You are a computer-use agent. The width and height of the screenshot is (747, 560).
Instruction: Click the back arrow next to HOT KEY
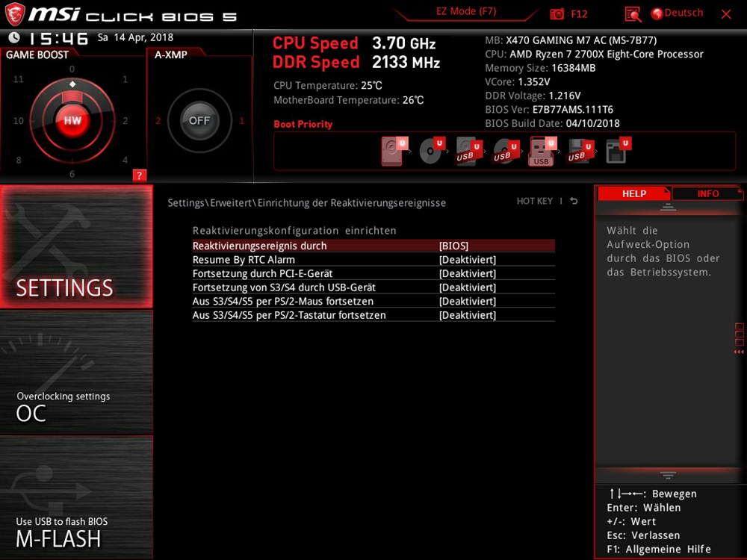point(574,201)
